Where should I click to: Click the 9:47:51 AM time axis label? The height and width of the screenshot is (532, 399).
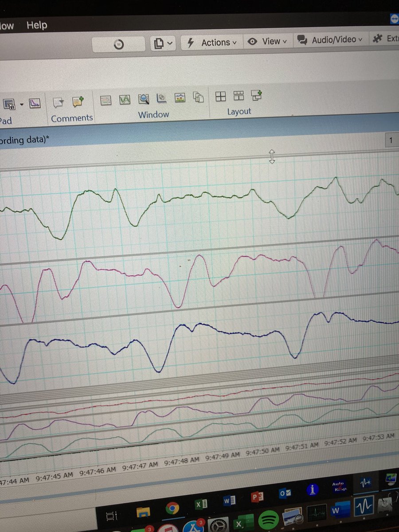301,447
